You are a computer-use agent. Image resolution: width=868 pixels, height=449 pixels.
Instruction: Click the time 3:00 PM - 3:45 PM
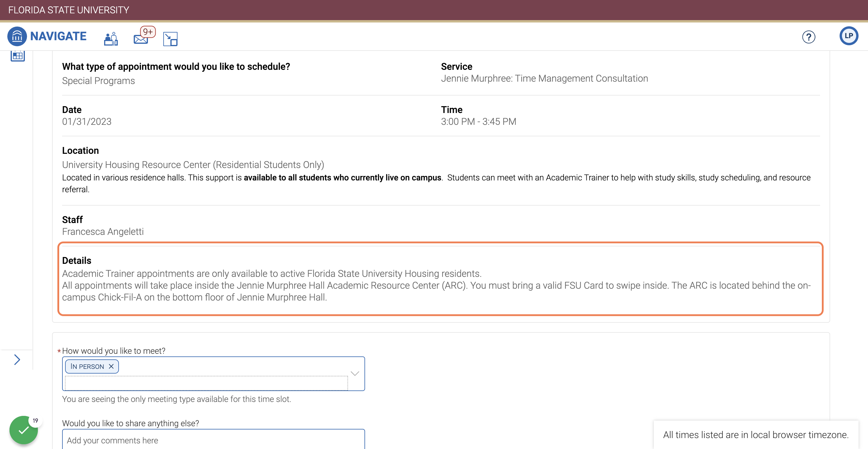(478, 122)
